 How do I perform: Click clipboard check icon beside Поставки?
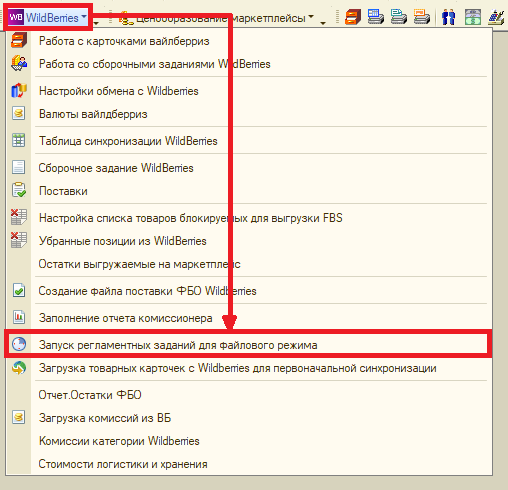tap(19, 190)
